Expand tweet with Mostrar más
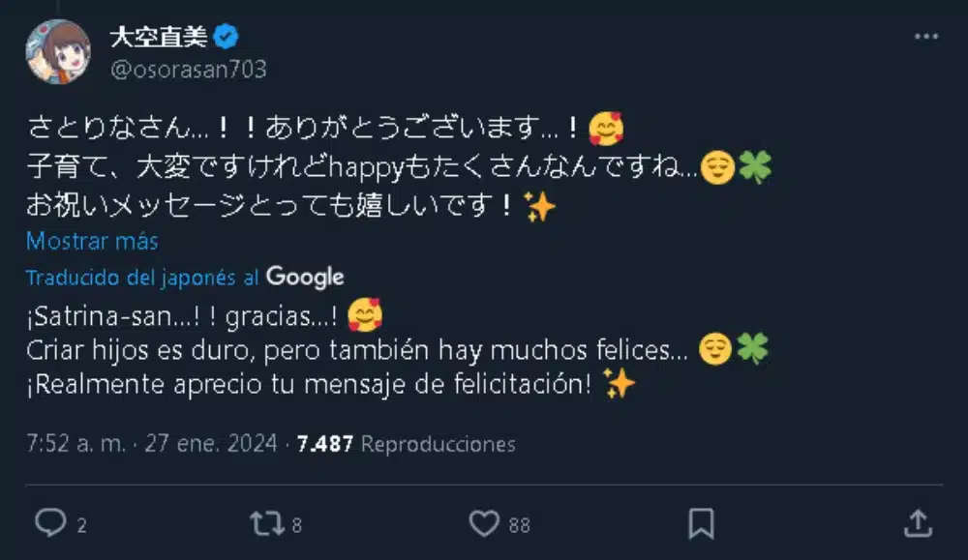Image resolution: width=968 pixels, height=560 pixels. pos(92,241)
